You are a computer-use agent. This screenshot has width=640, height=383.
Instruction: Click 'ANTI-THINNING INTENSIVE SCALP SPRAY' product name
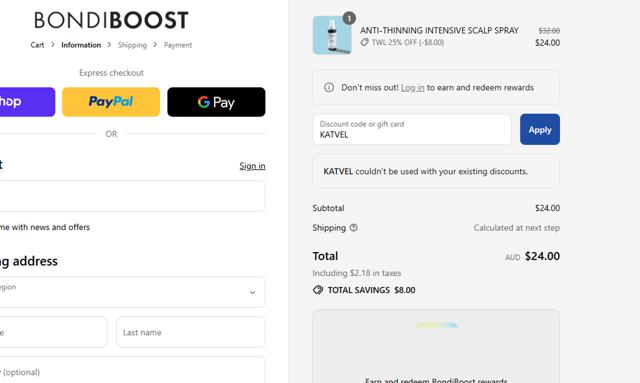pos(439,31)
